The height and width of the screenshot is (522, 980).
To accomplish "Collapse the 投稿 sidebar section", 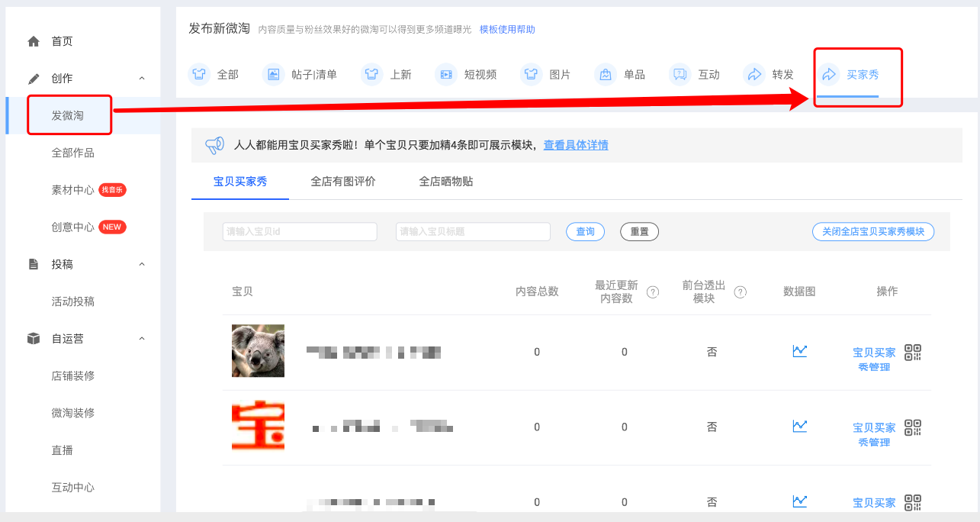I will coord(142,264).
